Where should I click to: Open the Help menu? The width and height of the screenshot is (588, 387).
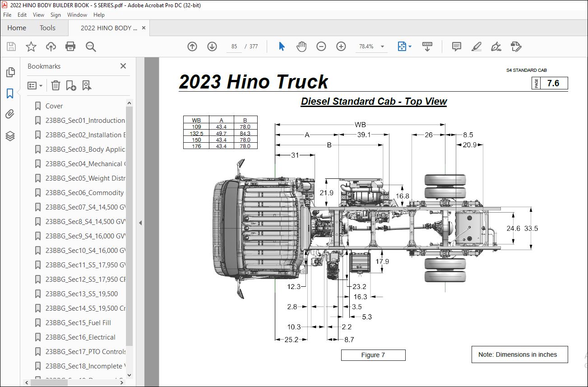pos(99,15)
